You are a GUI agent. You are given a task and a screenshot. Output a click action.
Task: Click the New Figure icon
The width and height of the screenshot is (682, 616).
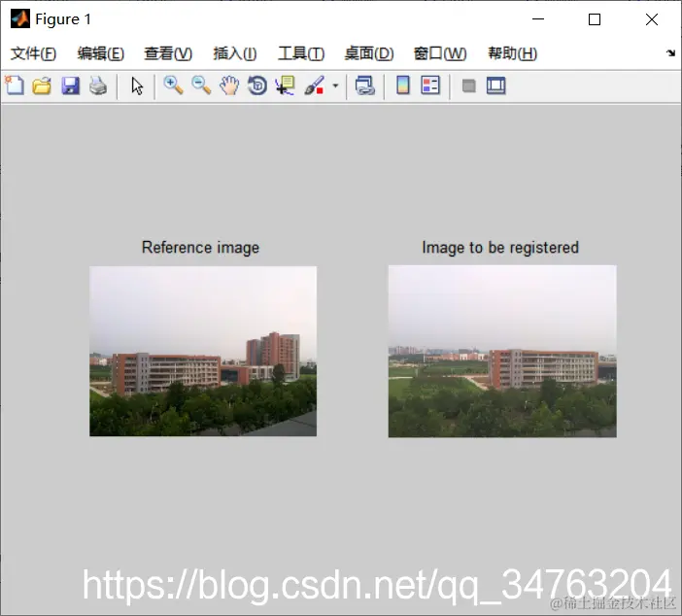[15, 86]
